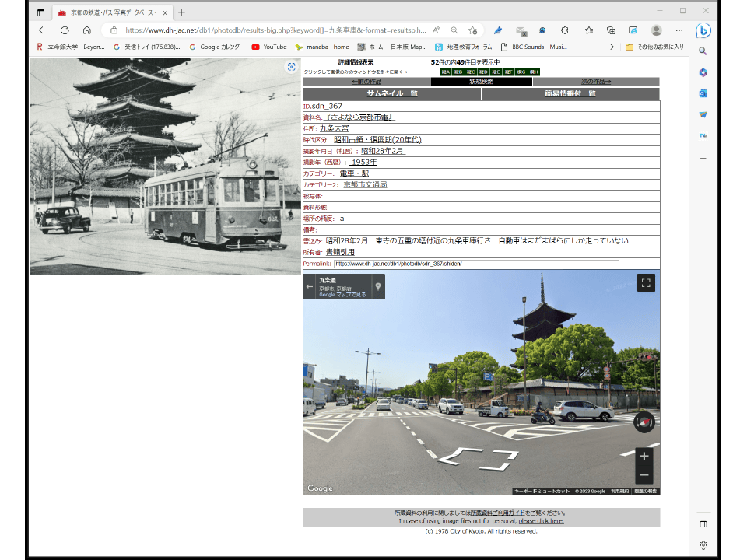Image resolution: width=747 pixels, height=560 pixels.
Task: Open the zoom magnifier in the address bar
Action: (454, 30)
